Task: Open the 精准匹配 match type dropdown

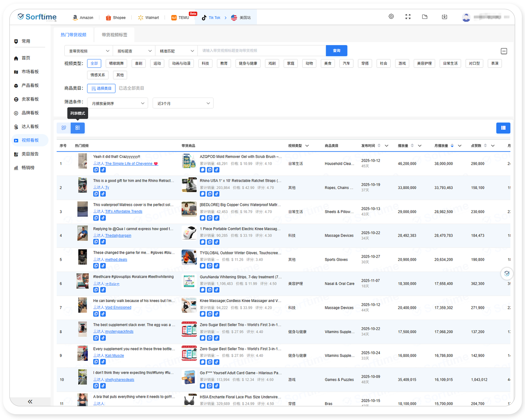Action: click(x=176, y=51)
